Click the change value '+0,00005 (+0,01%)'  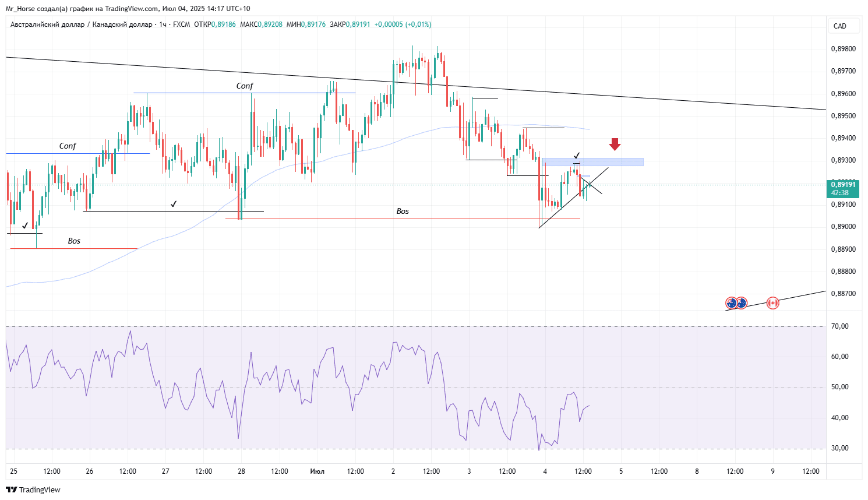pos(403,24)
